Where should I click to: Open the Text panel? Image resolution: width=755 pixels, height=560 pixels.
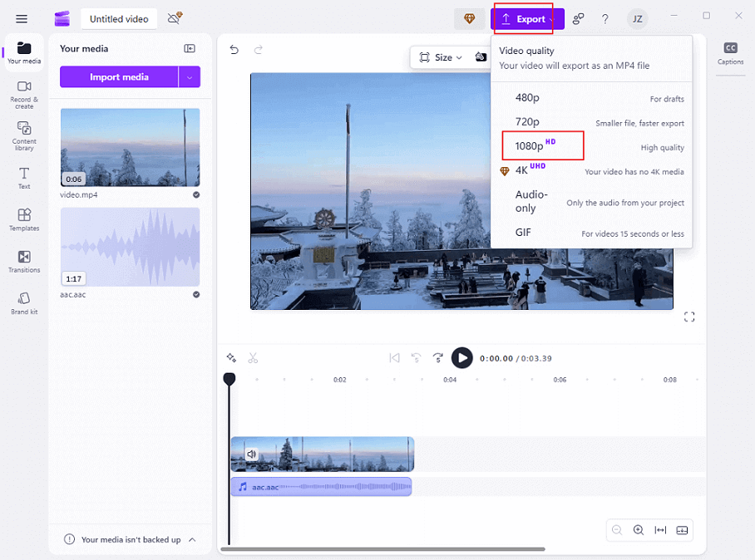(x=24, y=178)
